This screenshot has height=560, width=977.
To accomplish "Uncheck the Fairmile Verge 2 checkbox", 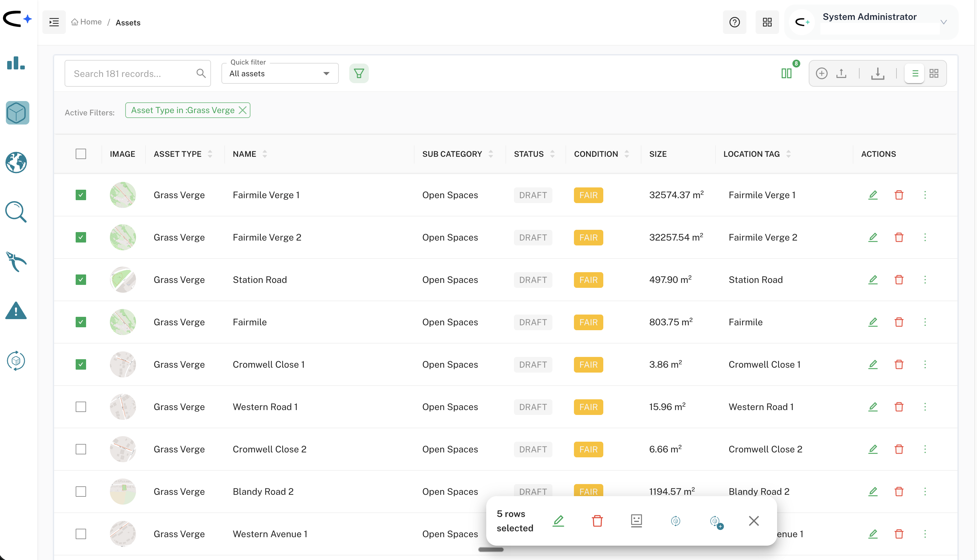I will (81, 237).
